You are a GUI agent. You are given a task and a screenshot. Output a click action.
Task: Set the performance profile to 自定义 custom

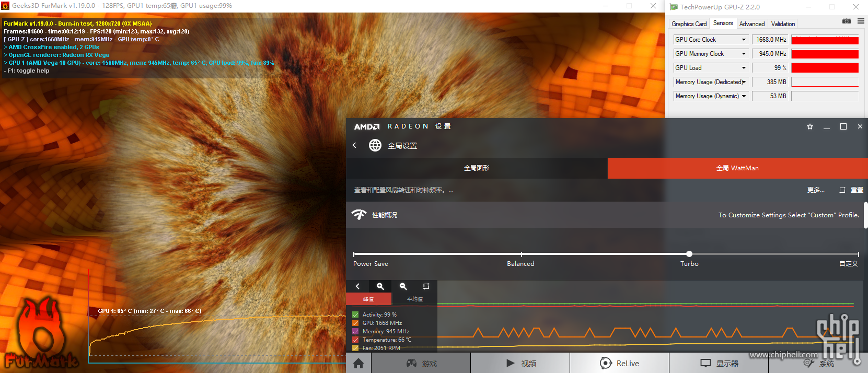click(x=849, y=264)
